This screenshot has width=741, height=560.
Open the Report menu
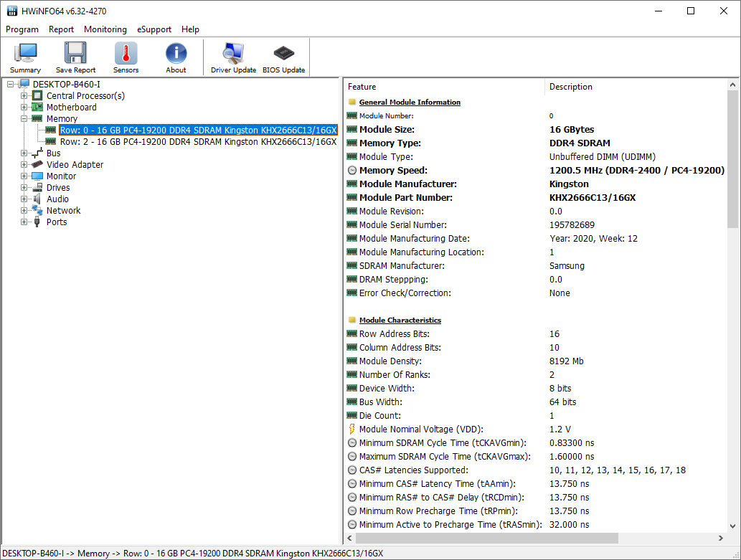point(61,29)
